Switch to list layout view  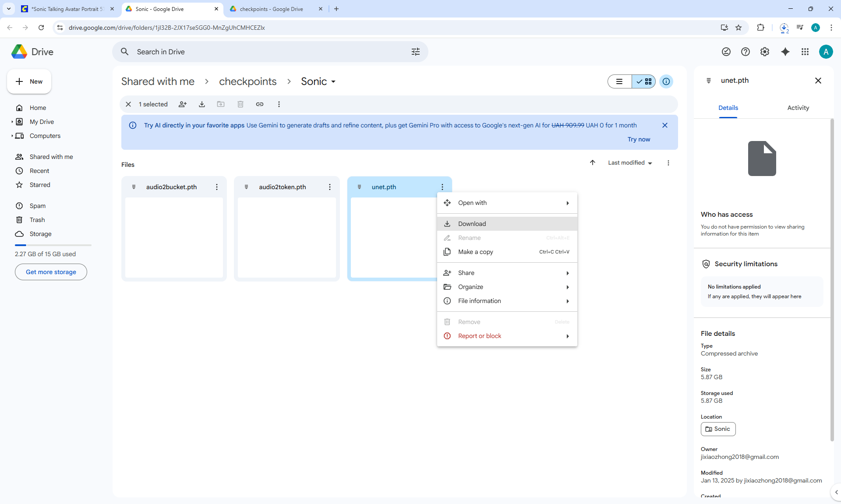(x=619, y=81)
